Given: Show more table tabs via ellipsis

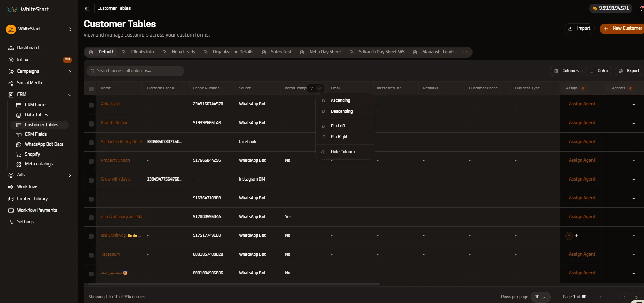Looking at the screenshot, I should [465, 52].
